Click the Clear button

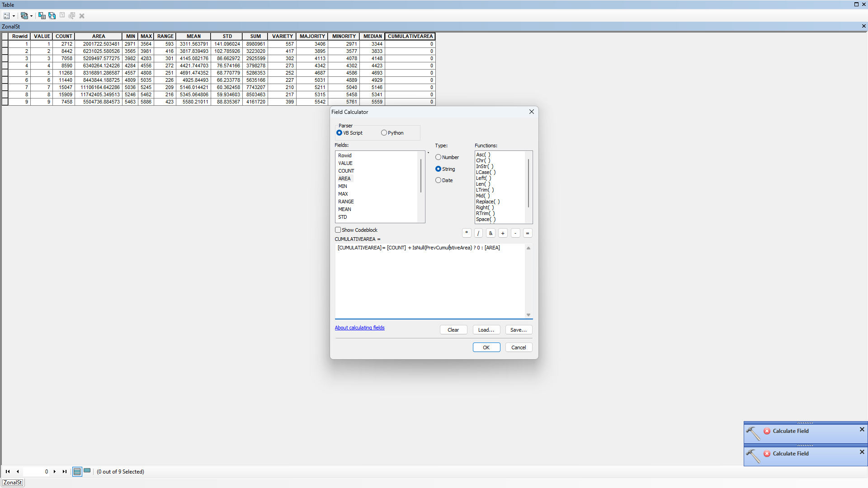453,330
